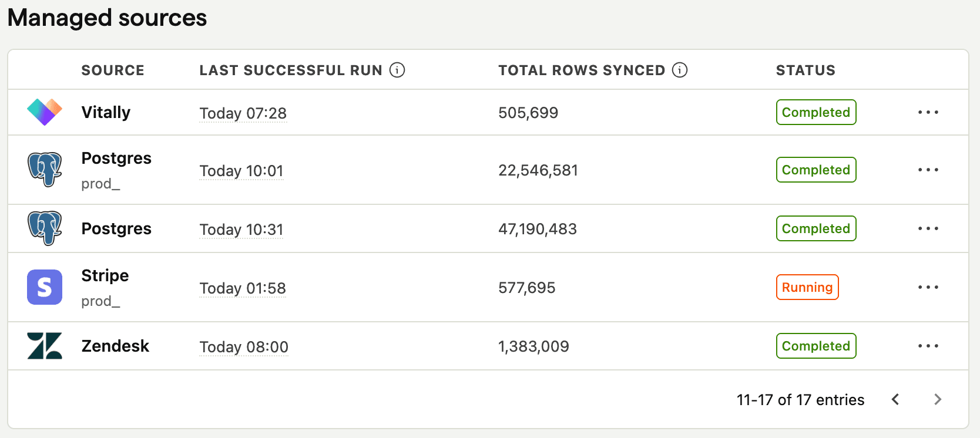Click the Zendesk source name

[115, 346]
